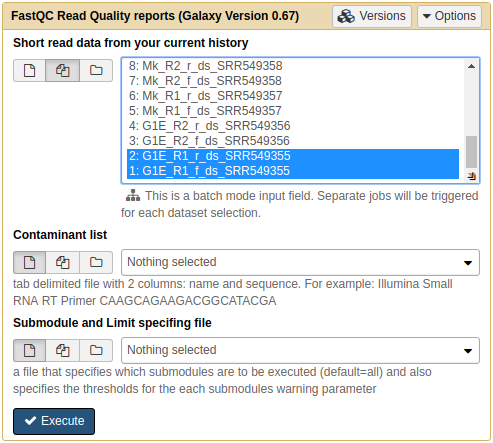The height and width of the screenshot is (443, 493).
Task: Click the list scrollbar up arrow
Action: click(471, 66)
